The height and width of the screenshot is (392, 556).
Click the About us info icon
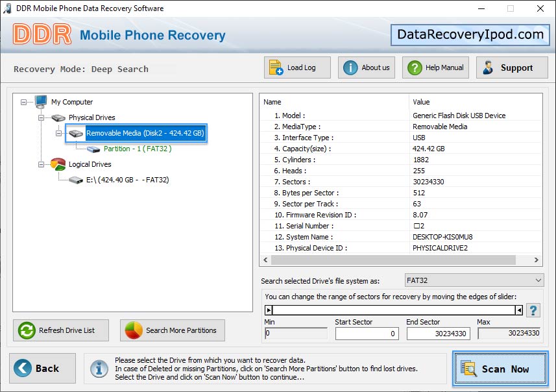click(350, 67)
